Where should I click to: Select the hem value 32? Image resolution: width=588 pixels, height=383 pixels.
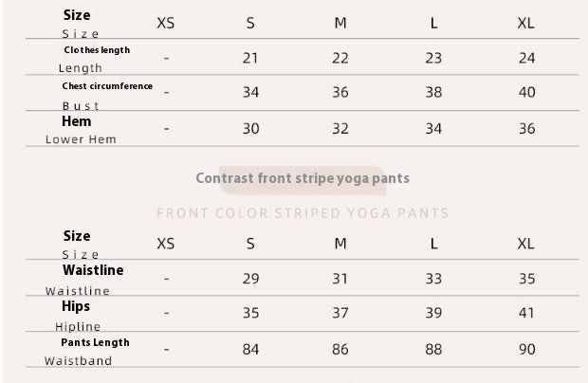[x=340, y=129]
